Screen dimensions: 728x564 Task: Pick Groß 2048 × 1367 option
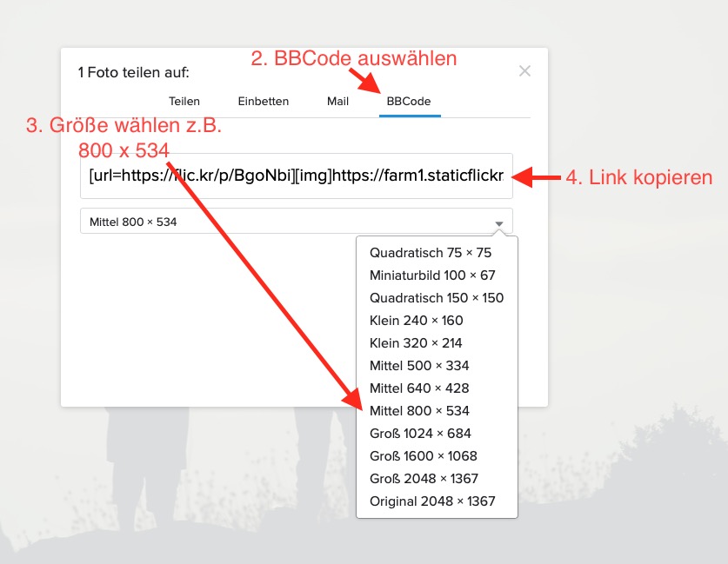(424, 479)
